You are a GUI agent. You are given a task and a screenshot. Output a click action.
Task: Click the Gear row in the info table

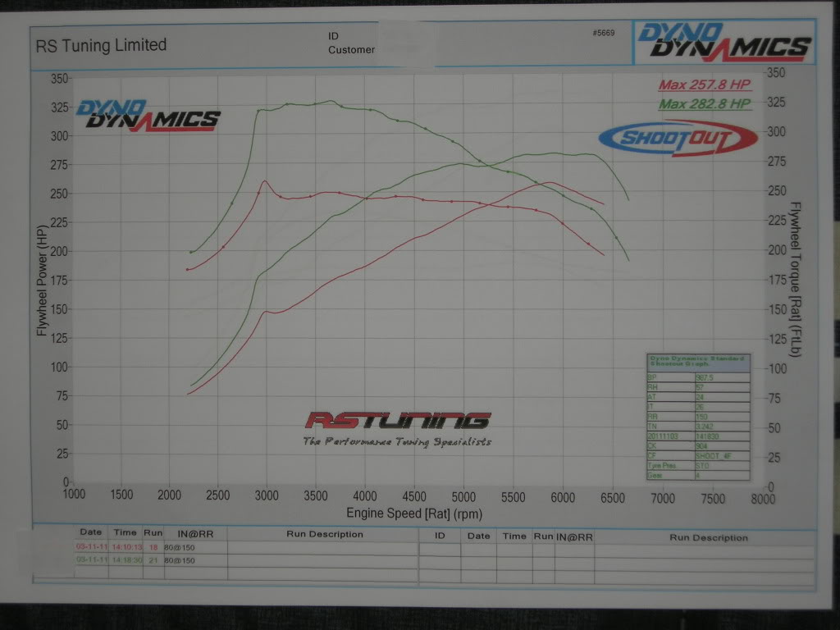coord(697,474)
